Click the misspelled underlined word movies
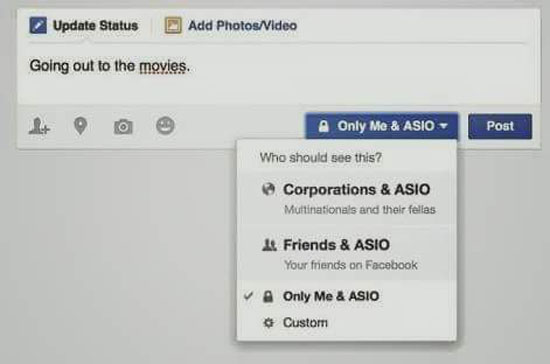 coord(162,66)
